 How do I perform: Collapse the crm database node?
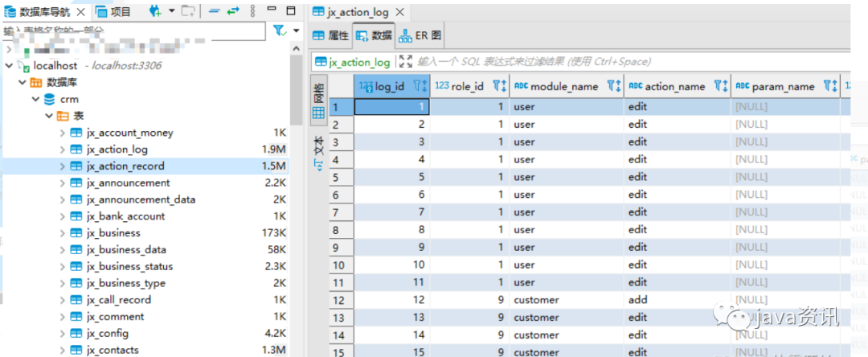click(35, 99)
